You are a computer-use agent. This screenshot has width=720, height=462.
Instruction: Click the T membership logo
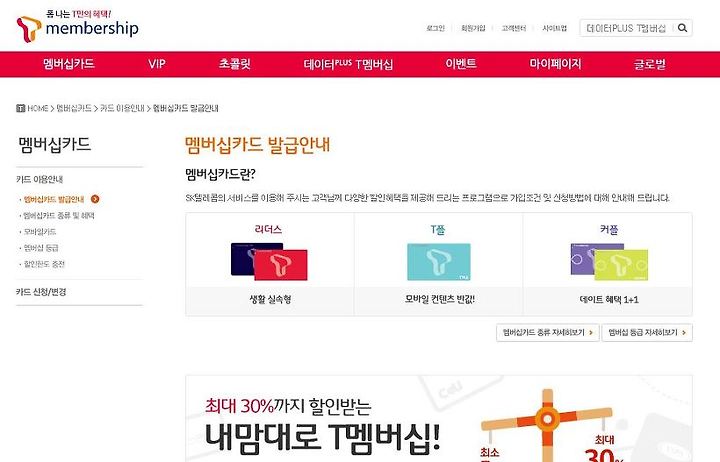77,26
